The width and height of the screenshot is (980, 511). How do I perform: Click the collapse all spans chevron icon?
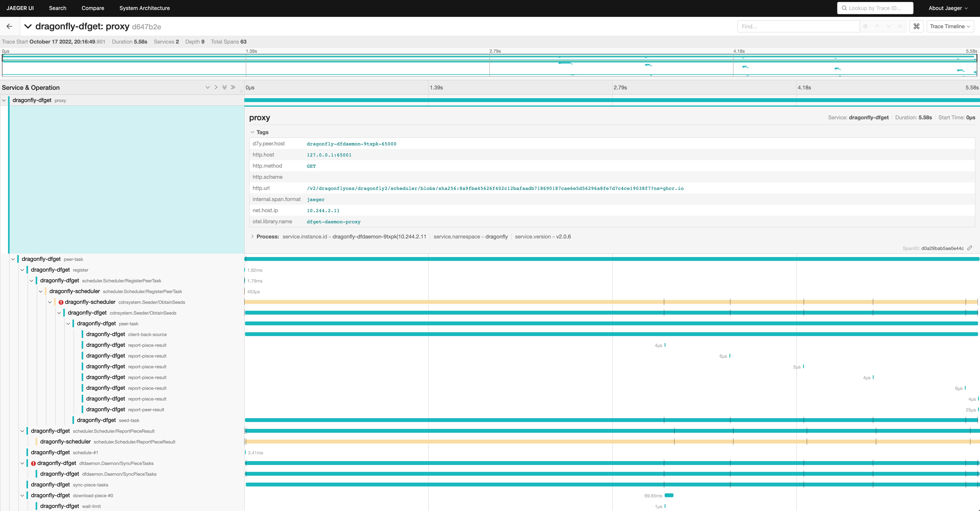(x=232, y=87)
